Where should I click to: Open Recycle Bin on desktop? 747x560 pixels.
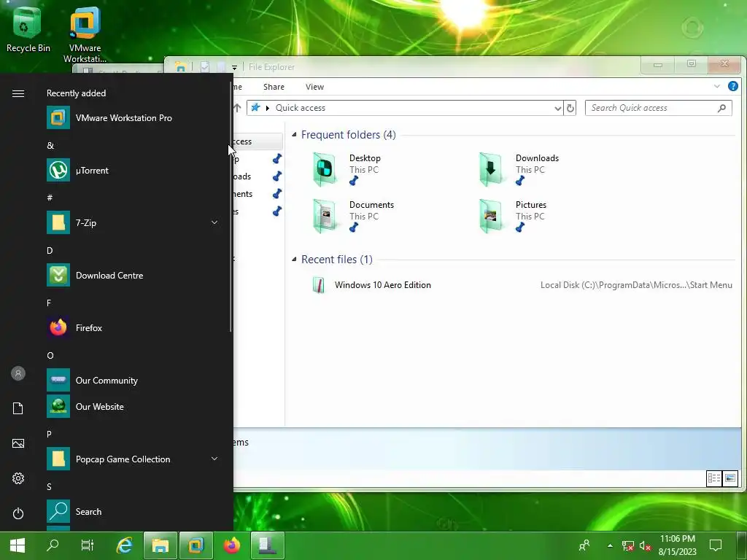point(28,28)
